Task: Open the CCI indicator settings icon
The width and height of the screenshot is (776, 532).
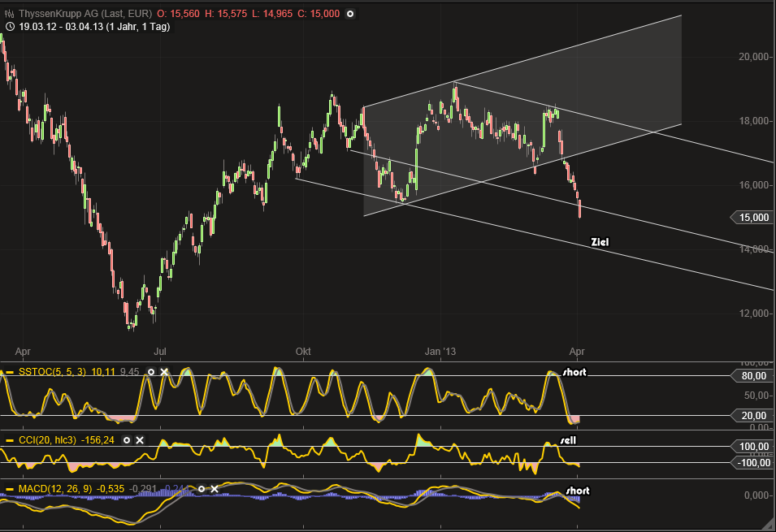Action: 127,440
